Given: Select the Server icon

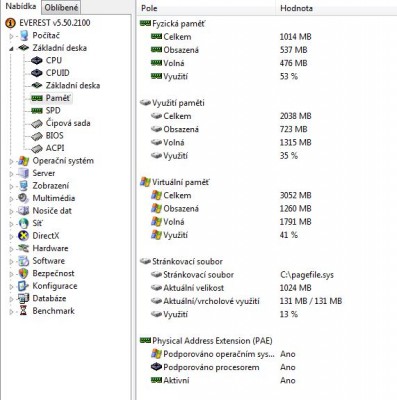Looking at the screenshot, I should tap(24, 173).
